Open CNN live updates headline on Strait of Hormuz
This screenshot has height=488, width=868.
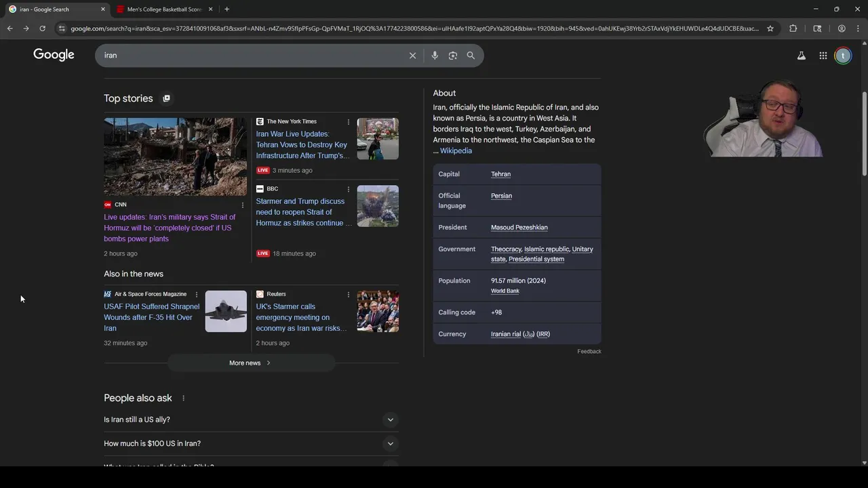[170, 228]
